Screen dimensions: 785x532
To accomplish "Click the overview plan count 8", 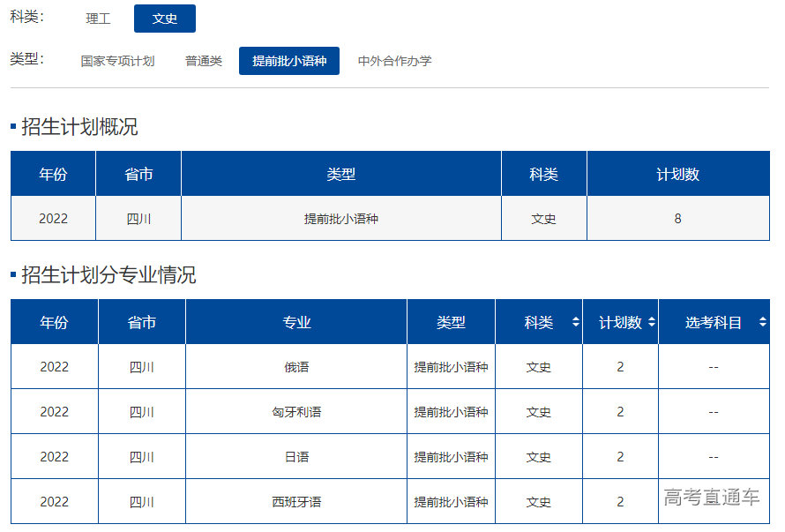I will tap(677, 219).
